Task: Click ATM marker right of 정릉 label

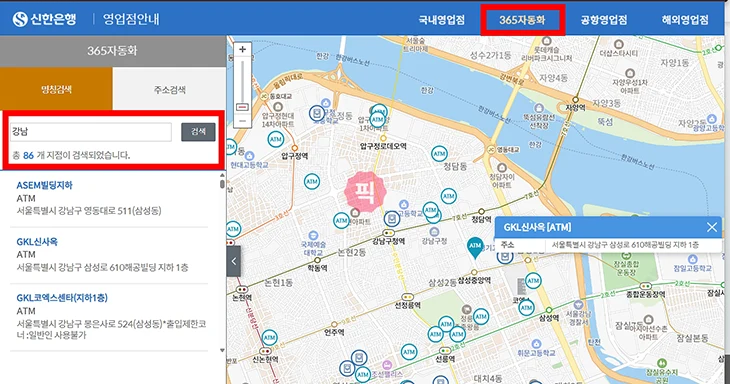Action: (x=481, y=317)
